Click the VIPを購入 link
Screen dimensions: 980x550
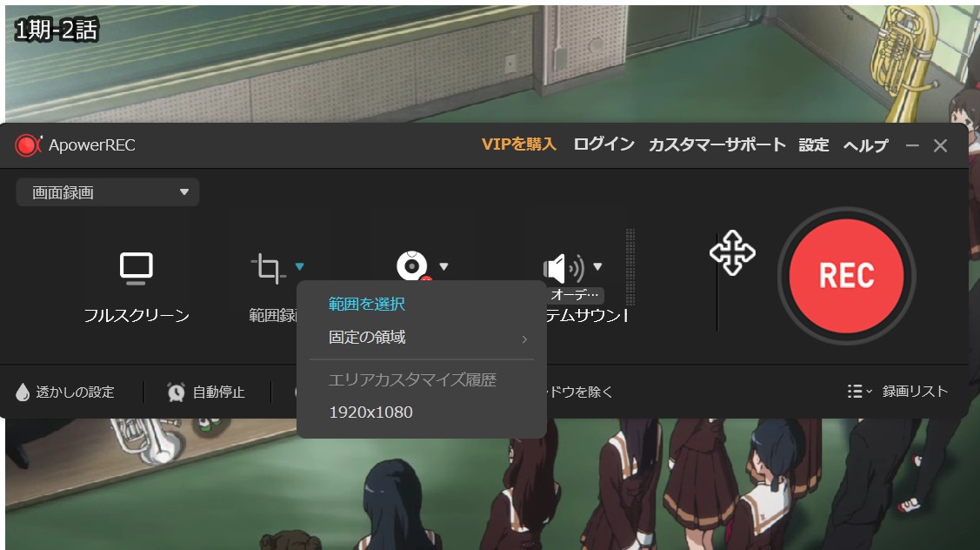(x=519, y=144)
